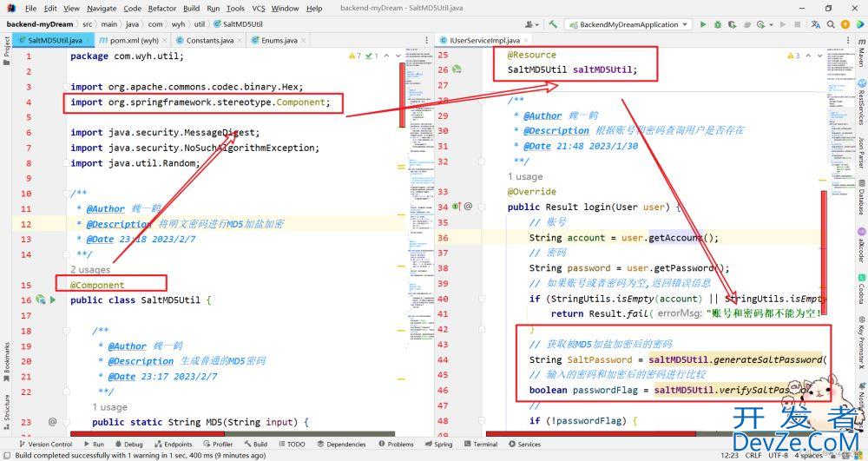Viewport: 868px width, 461px height.
Task: Switch to Enums.java tab
Action: pyautogui.click(x=279, y=41)
